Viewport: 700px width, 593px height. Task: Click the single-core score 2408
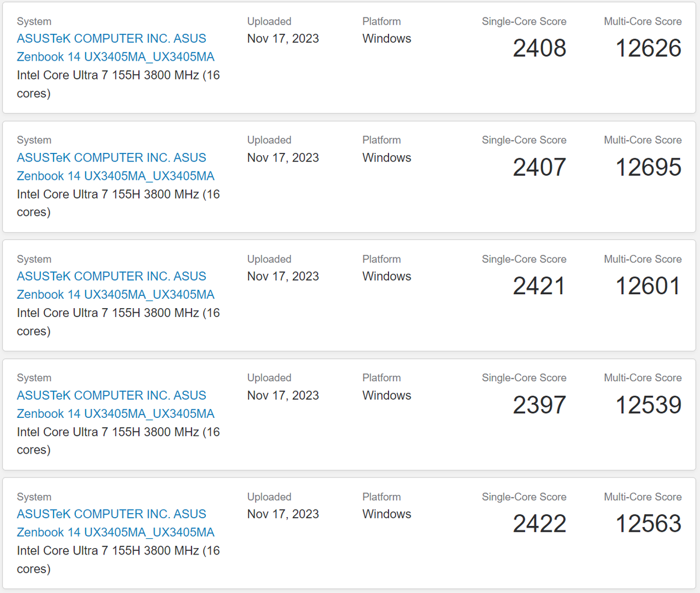(x=540, y=48)
